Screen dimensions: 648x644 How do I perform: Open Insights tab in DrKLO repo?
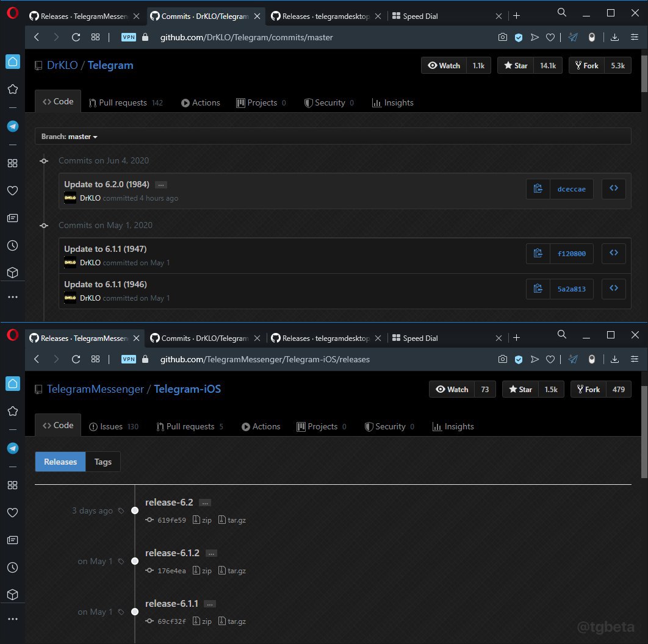click(x=392, y=103)
